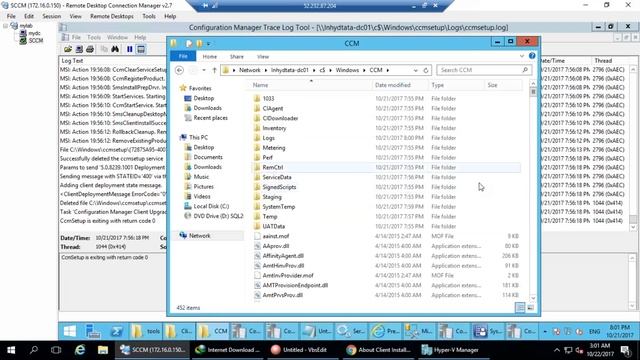Click CCM file list vertical scrollbar thumb
The width and height of the screenshot is (640, 360).
(533, 92)
